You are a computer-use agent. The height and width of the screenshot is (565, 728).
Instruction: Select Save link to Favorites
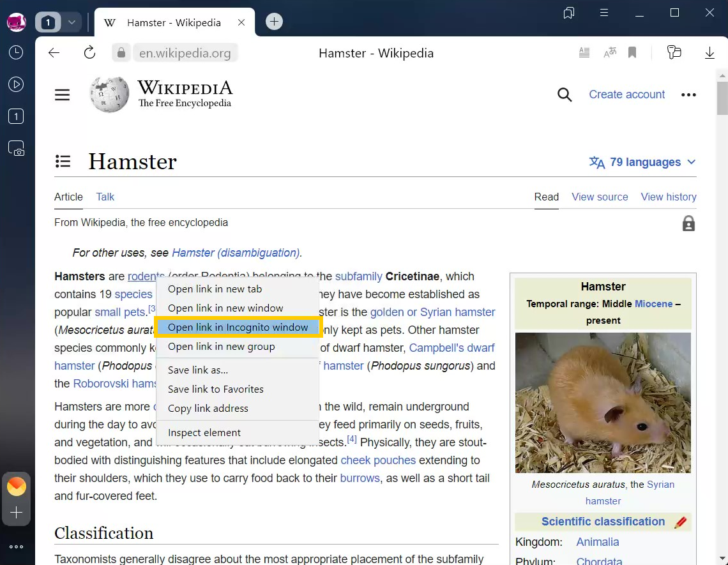click(238, 389)
